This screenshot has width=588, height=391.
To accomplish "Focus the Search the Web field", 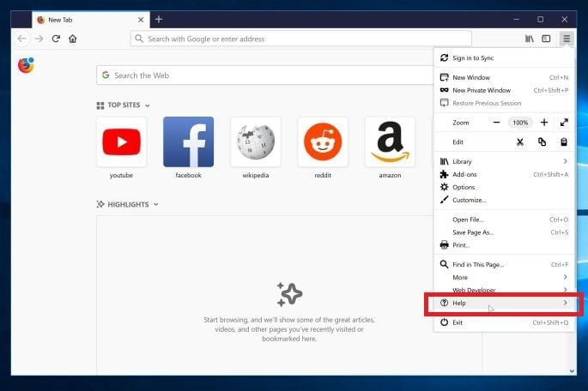I will [264, 75].
